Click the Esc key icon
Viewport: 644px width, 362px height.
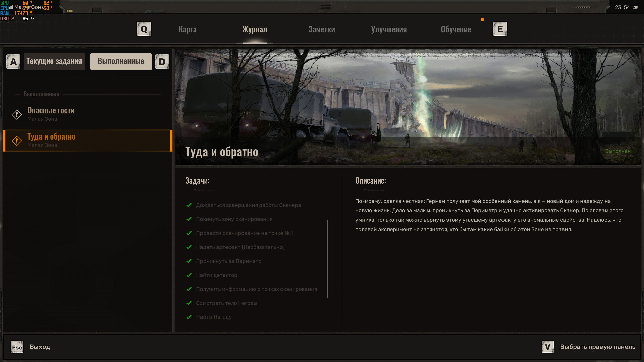click(17, 347)
